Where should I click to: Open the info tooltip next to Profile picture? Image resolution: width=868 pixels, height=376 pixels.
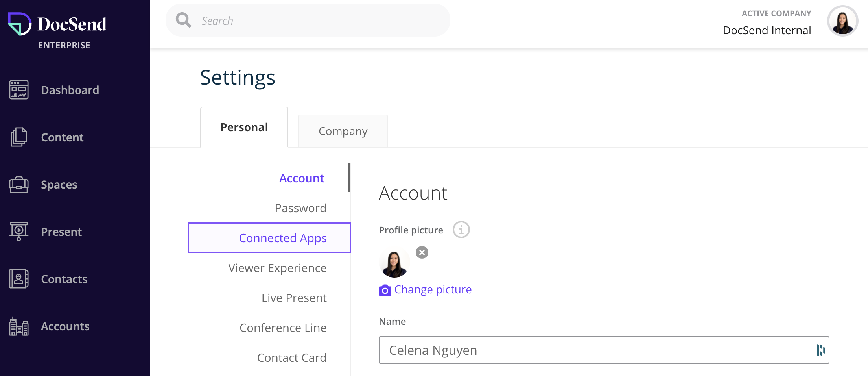pyautogui.click(x=461, y=230)
